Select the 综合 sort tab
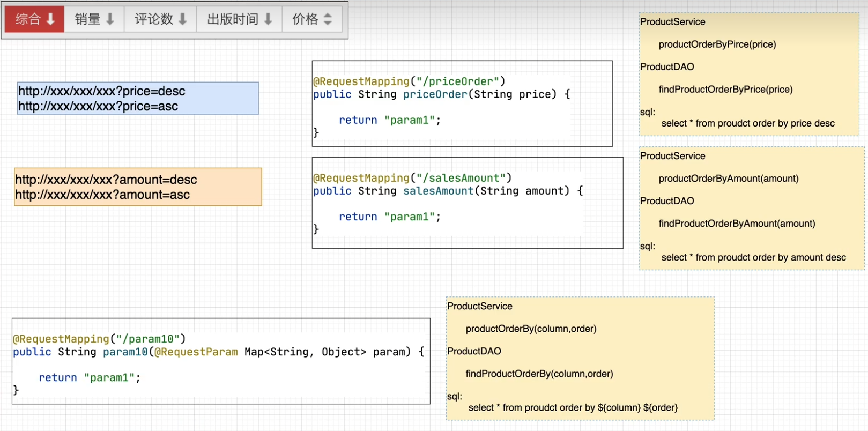The image size is (868, 431). tap(35, 19)
